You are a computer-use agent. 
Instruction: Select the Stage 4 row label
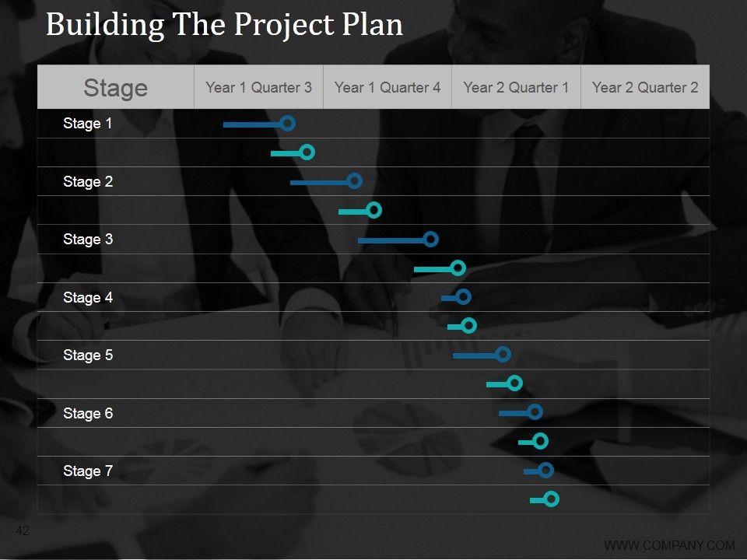coord(88,297)
